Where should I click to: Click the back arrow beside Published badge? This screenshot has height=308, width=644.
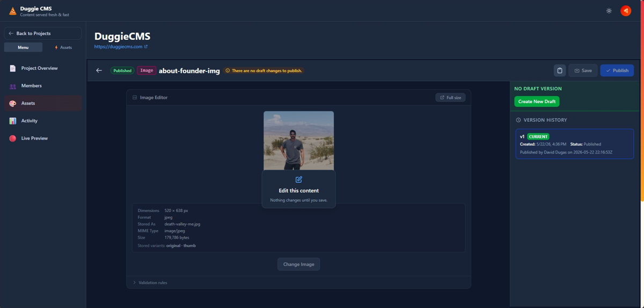tap(99, 70)
